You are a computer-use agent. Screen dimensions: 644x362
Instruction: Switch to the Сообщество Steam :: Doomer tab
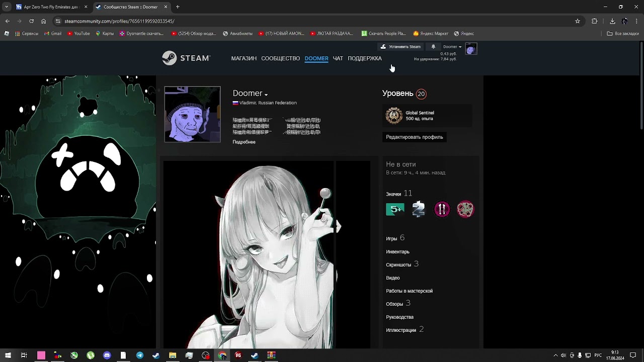tap(131, 7)
